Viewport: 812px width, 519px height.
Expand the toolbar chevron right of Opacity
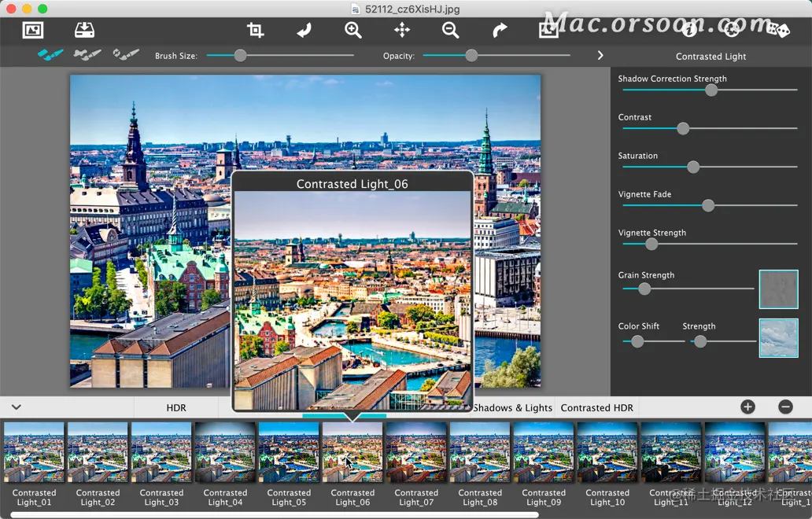600,55
